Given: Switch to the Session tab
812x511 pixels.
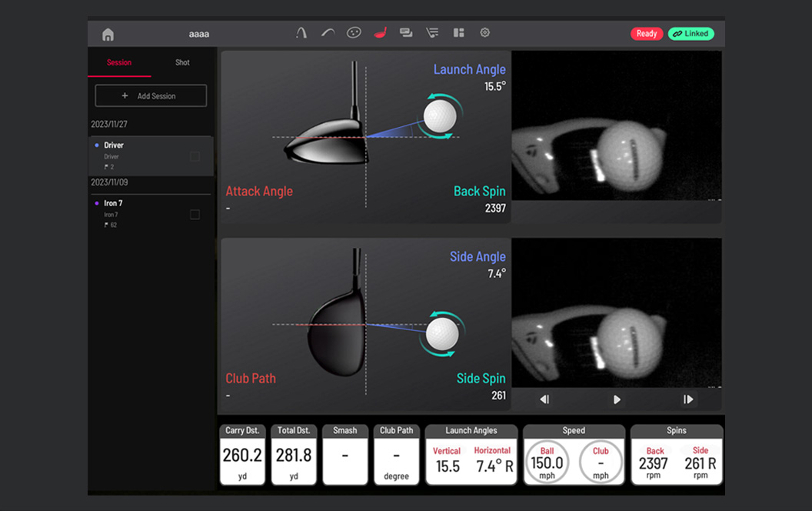Looking at the screenshot, I should 119,62.
